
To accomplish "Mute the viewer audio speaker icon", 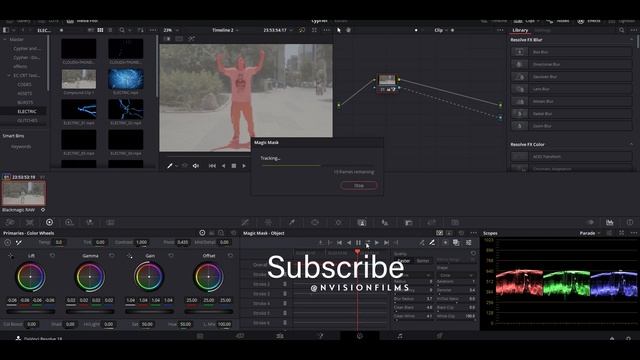I will [x=196, y=166].
